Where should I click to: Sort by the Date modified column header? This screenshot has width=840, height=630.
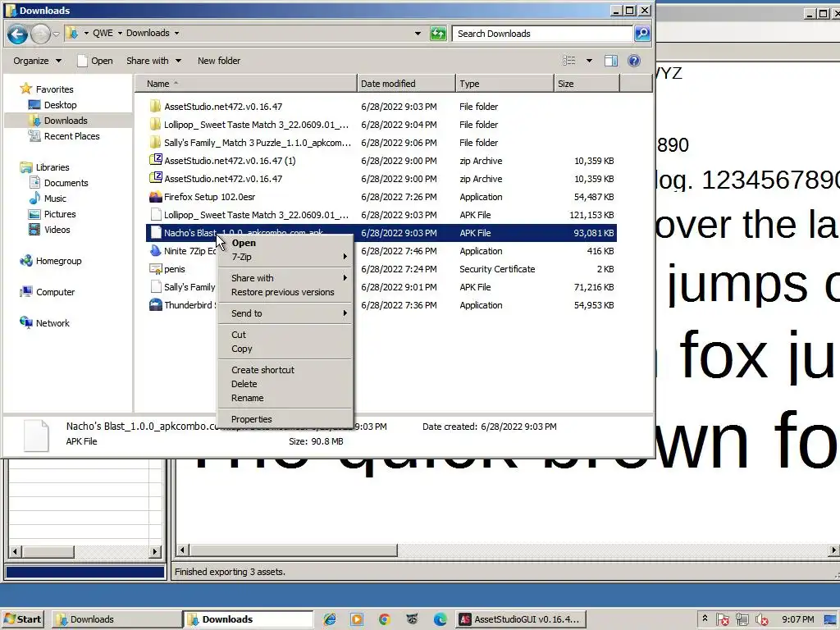click(x=406, y=84)
